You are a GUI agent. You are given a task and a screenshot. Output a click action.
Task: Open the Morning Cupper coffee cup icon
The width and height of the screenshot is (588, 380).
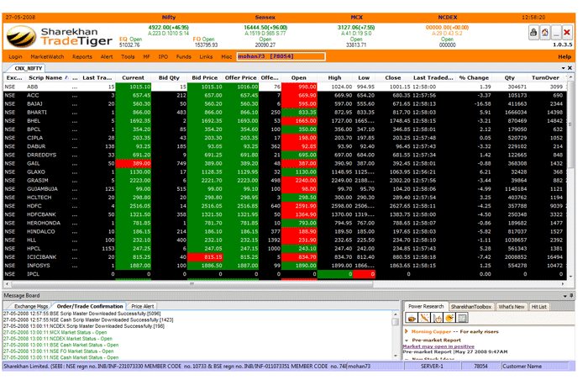(412, 318)
